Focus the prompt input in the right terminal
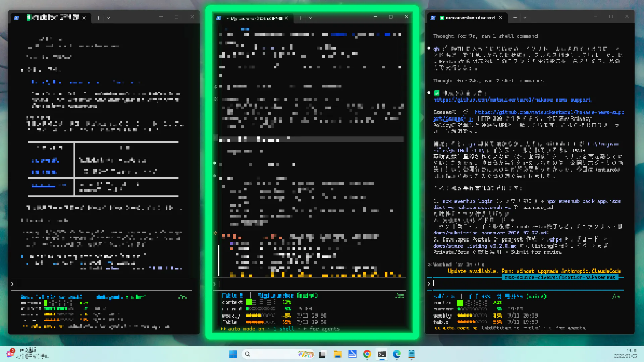 point(526,284)
